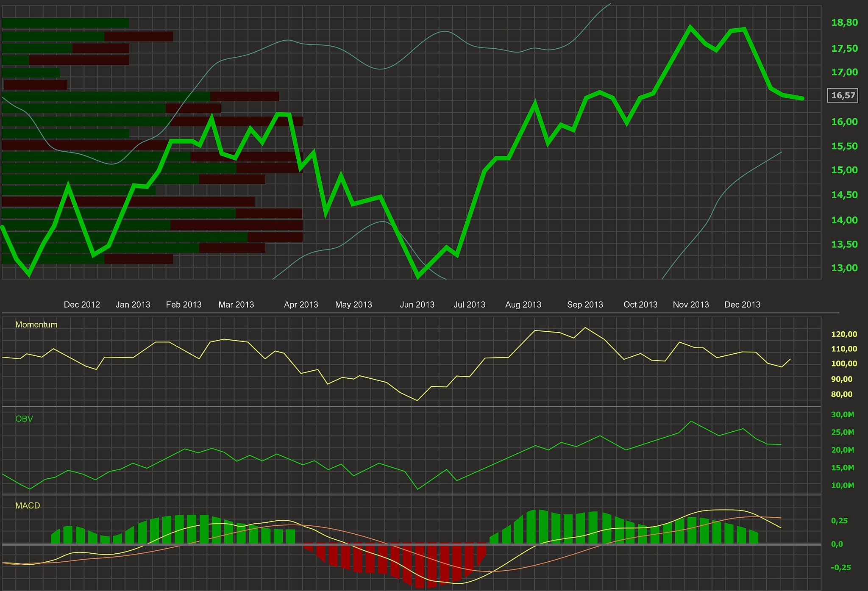868x591 pixels.
Task: Click the Momentum indicator label
Action: point(36,325)
